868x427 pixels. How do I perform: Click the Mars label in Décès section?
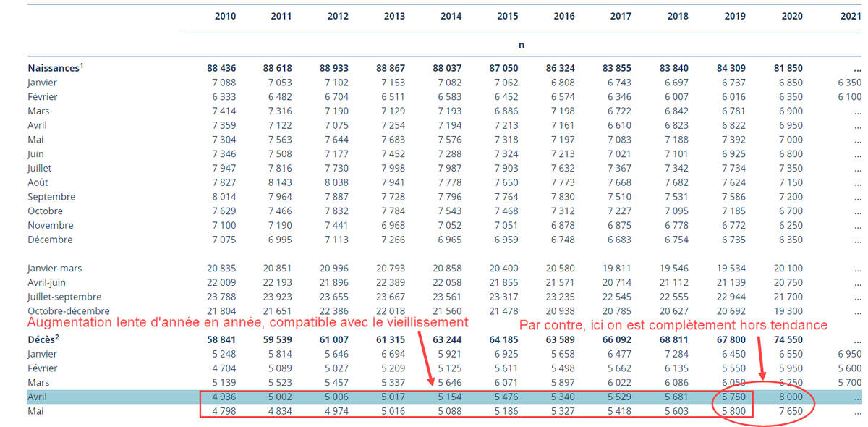pyautogui.click(x=38, y=382)
